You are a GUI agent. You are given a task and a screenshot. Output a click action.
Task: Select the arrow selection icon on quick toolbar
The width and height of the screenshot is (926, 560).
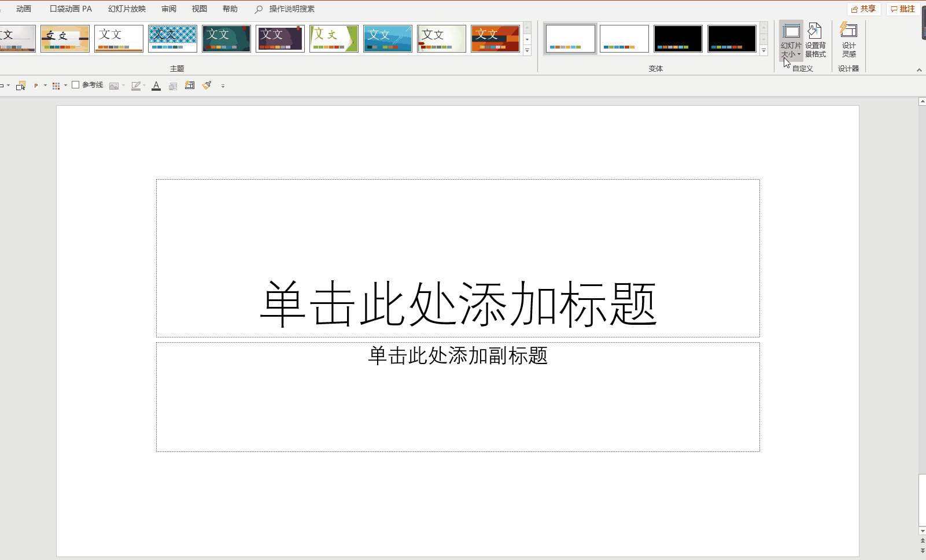coord(20,85)
